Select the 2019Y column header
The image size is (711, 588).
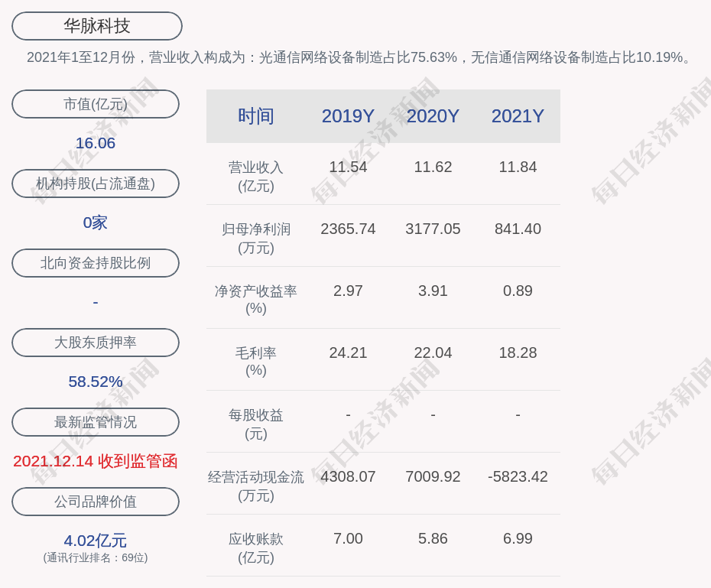[x=348, y=116]
